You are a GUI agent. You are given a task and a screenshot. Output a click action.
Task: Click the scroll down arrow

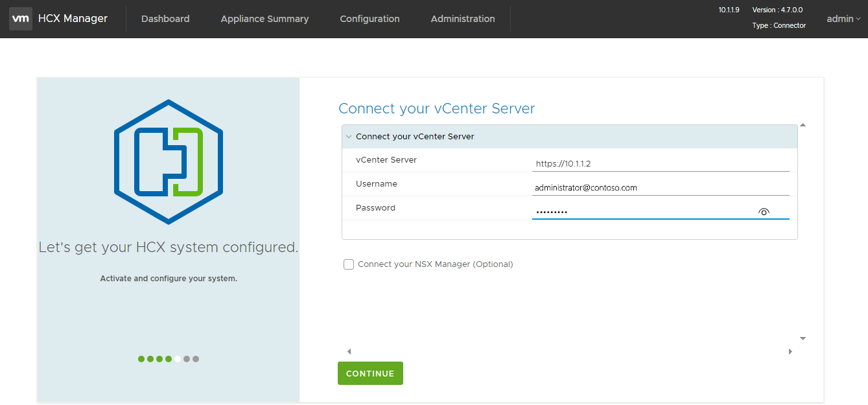pos(803,338)
